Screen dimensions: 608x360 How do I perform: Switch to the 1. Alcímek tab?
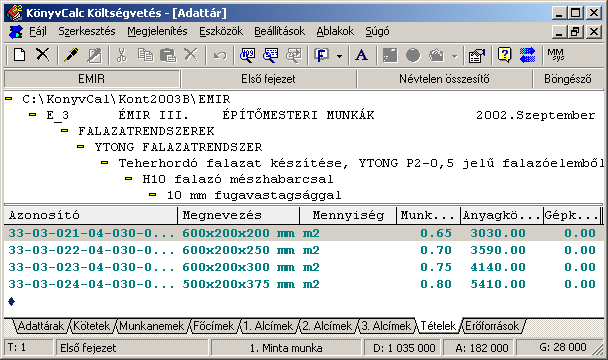(269, 326)
